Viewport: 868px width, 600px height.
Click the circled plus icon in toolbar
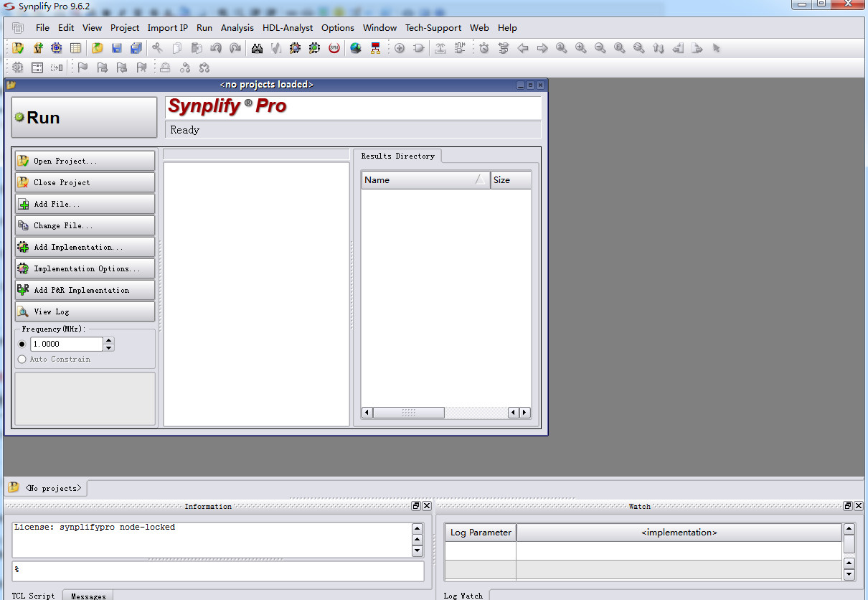pos(400,48)
